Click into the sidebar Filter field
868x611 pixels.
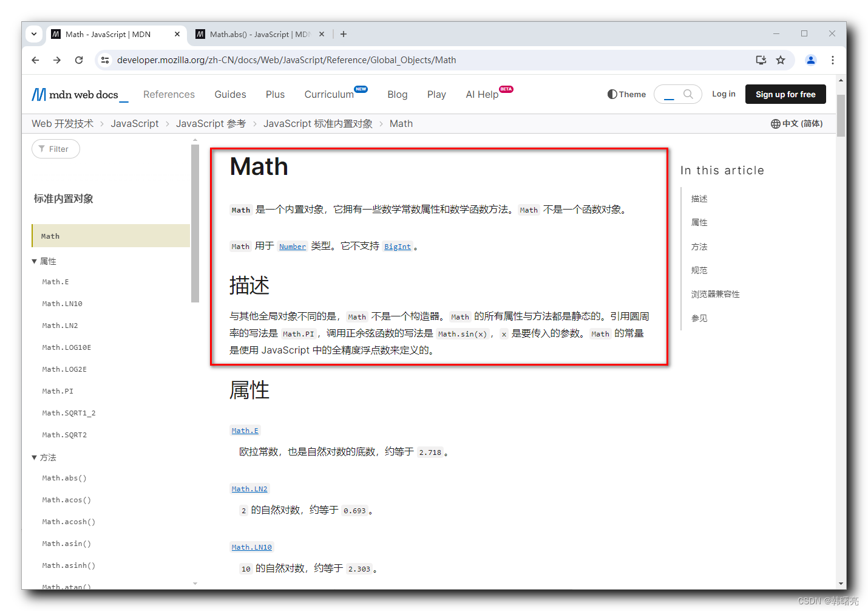[x=56, y=149]
